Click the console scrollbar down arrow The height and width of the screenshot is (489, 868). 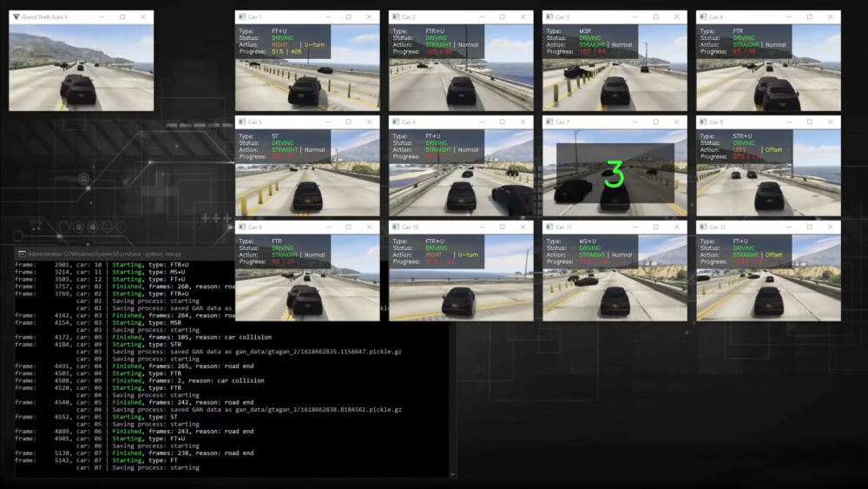click(452, 474)
